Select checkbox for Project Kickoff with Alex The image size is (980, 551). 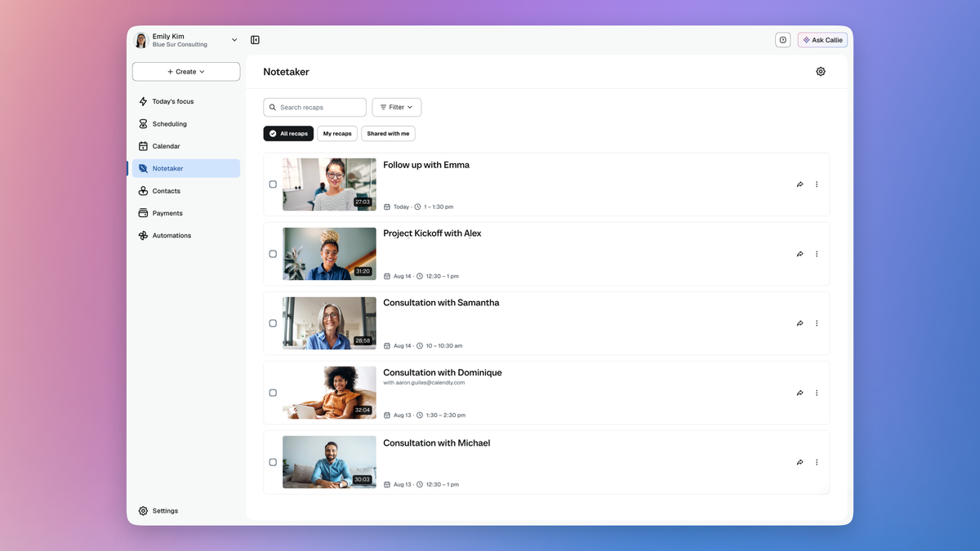[x=273, y=254]
